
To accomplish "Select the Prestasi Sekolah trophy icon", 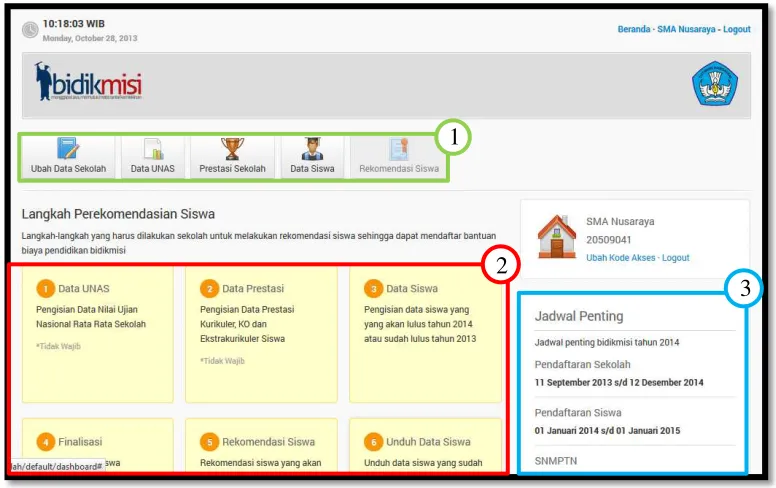I will [x=232, y=148].
